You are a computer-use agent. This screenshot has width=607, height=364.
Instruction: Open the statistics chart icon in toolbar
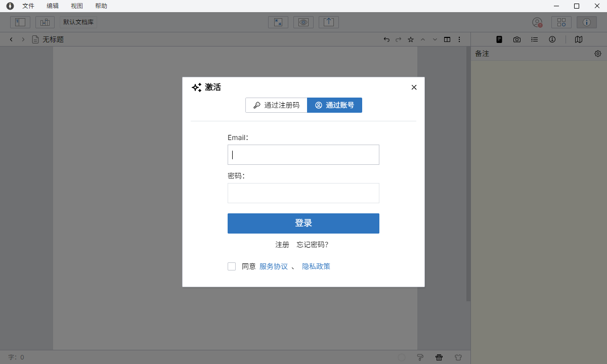tap(45, 22)
